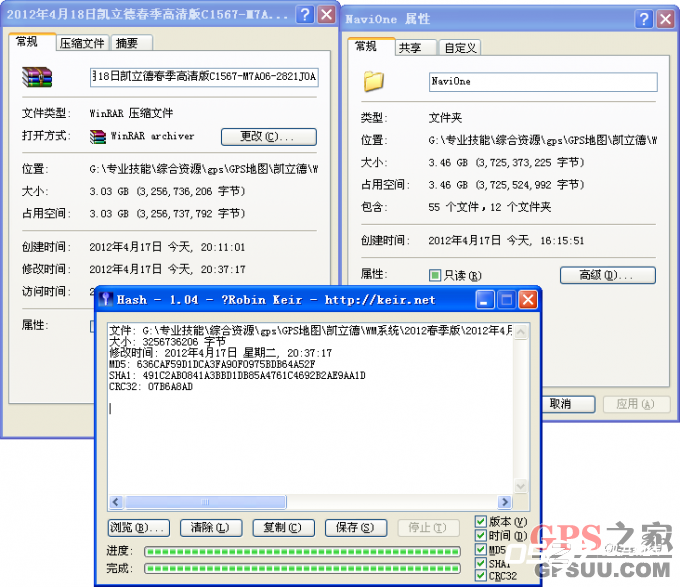Click 文件夹 type value in NaviOne properties
Viewport: 680px width, 587px height.
pos(445,118)
